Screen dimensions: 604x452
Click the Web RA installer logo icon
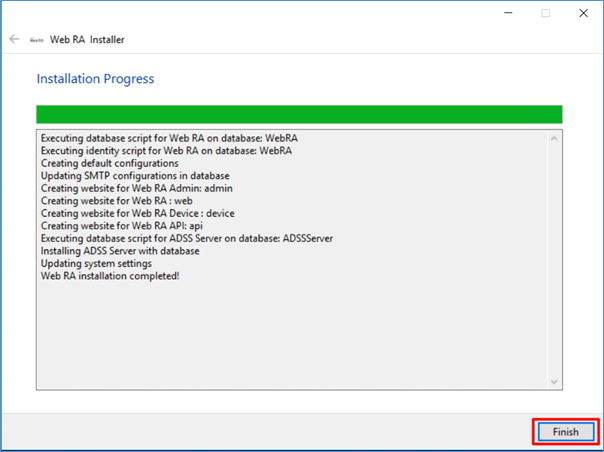[37, 40]
